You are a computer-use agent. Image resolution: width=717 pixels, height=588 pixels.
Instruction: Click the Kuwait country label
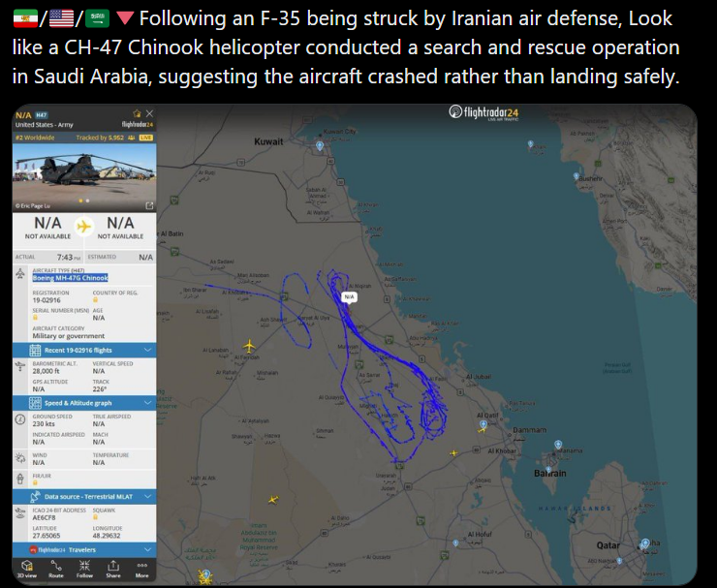pos(268,141)
